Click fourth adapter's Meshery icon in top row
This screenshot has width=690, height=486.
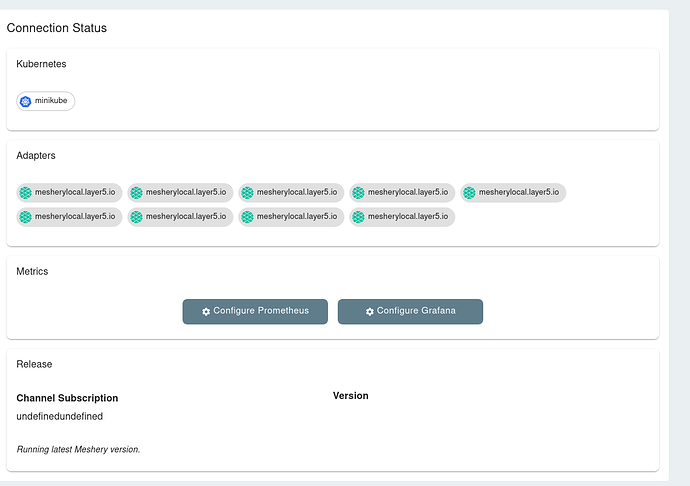358,192
